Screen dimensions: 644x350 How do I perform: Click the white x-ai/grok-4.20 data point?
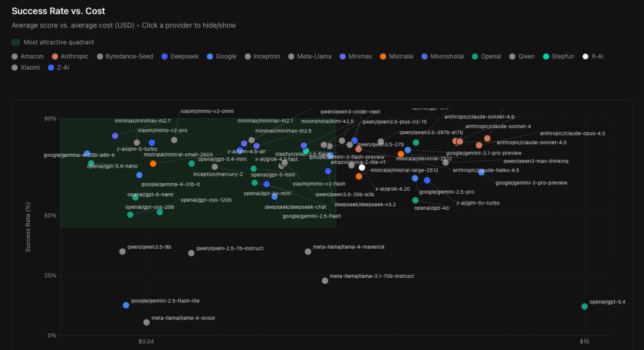pos(362,167)
